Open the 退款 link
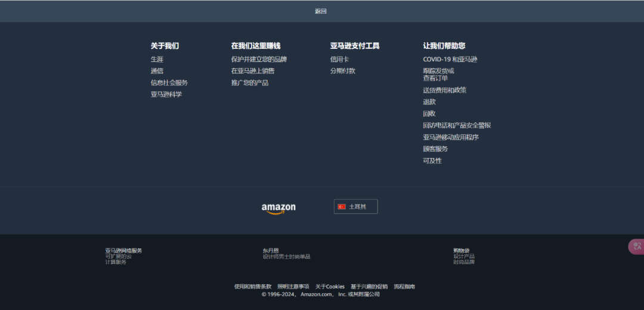The image size is (644, 310). (x=429, y=102)
